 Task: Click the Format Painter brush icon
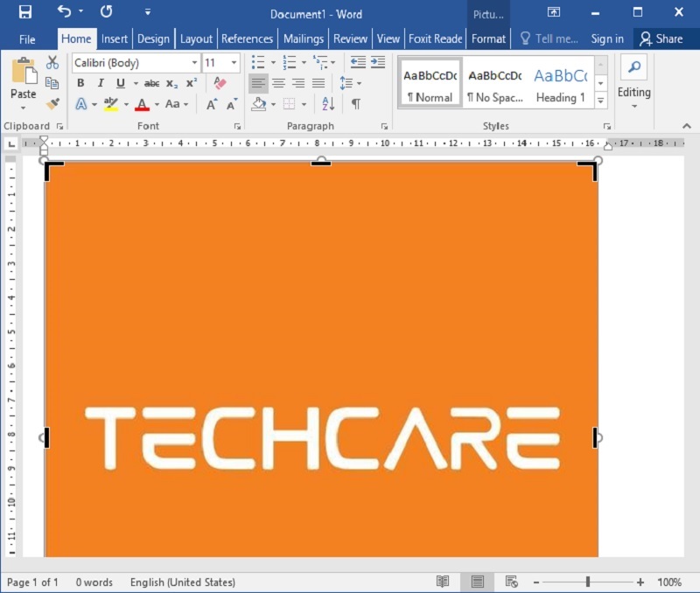click(52, 103)
